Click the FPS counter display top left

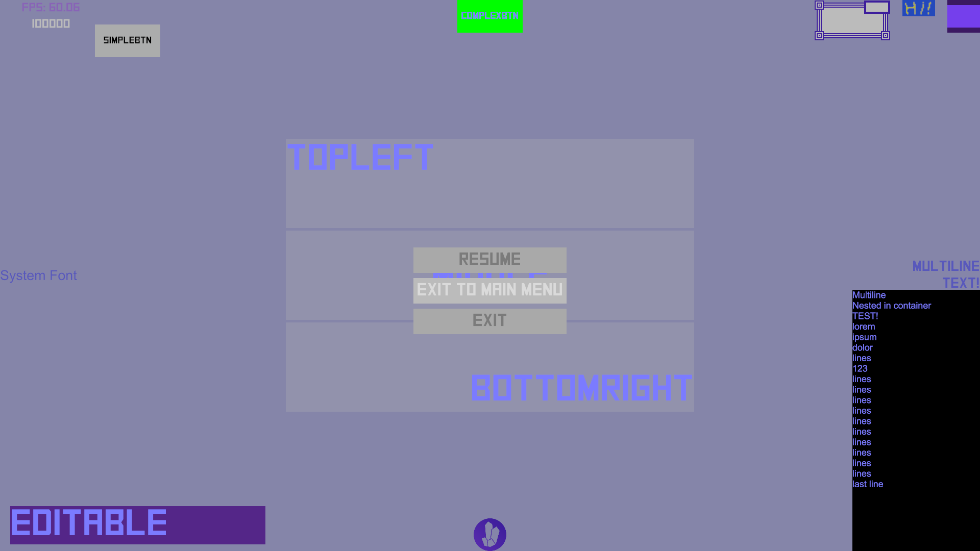coord(51,7)
